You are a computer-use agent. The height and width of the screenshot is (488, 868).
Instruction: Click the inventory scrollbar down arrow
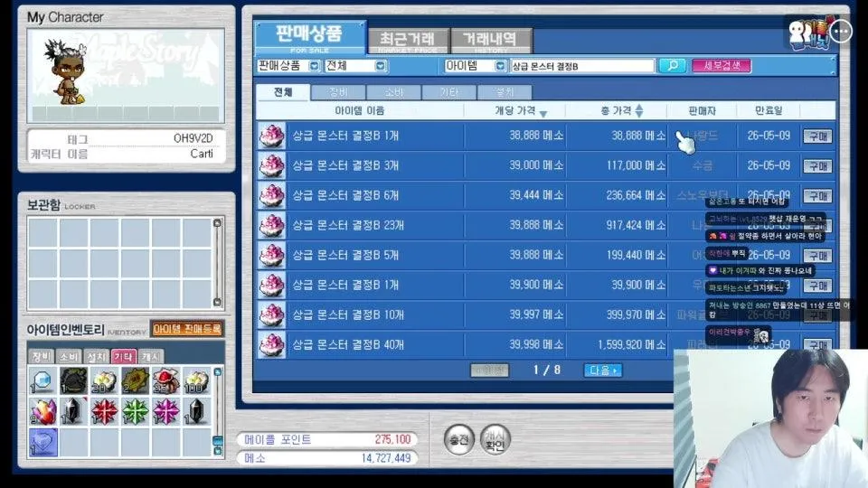tap(218, 450)
